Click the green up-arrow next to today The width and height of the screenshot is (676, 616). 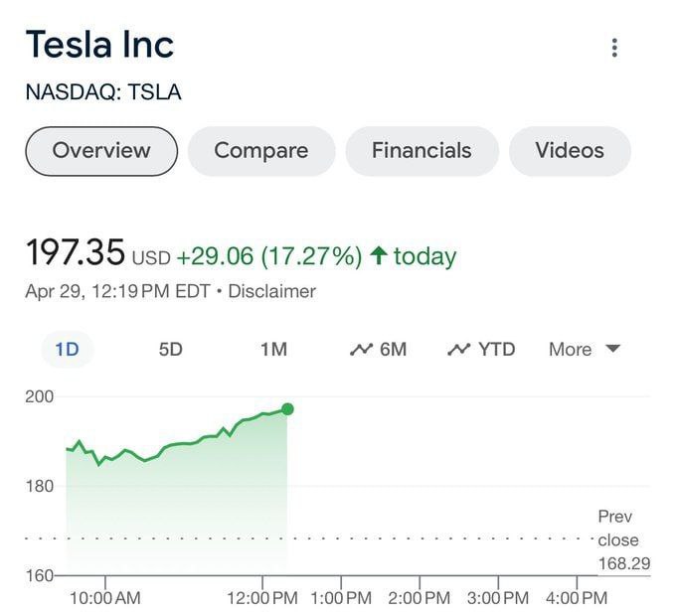pyautogui.click(x=378, y=256)
